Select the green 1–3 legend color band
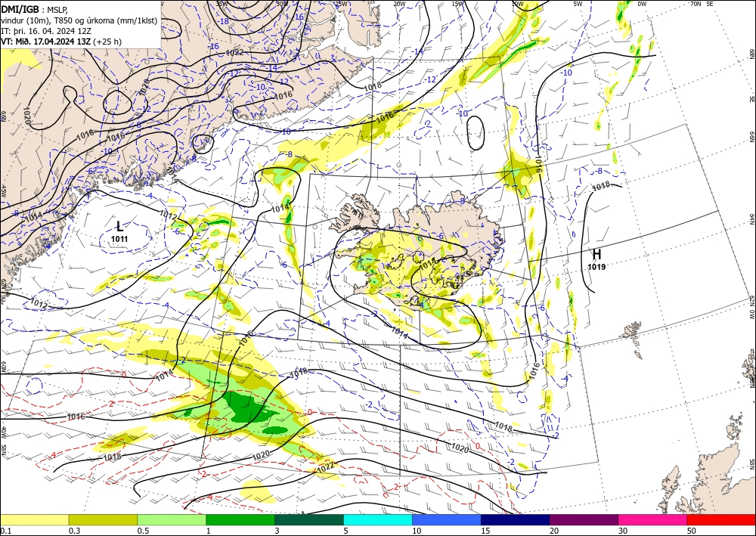 (240, 519)
